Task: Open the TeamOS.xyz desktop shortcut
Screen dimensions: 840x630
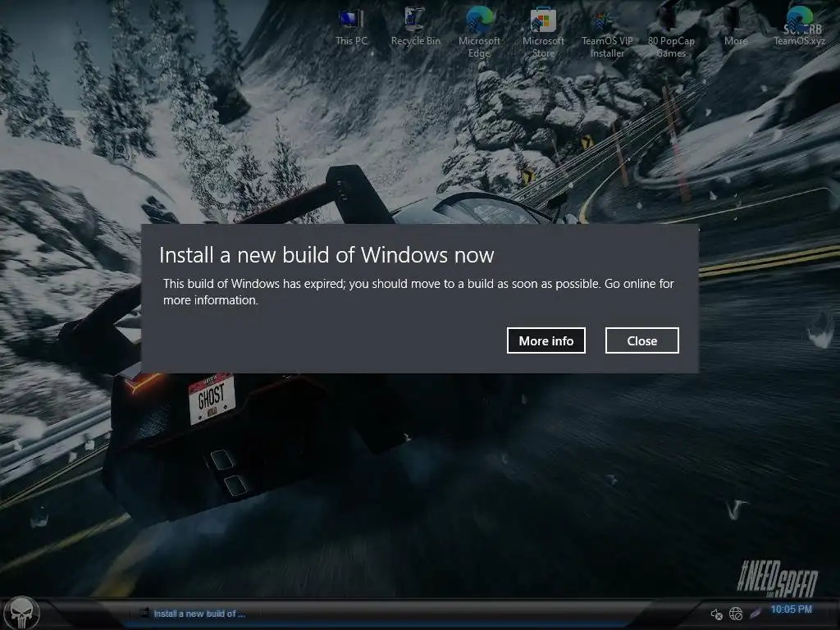Action: (799, 27)
